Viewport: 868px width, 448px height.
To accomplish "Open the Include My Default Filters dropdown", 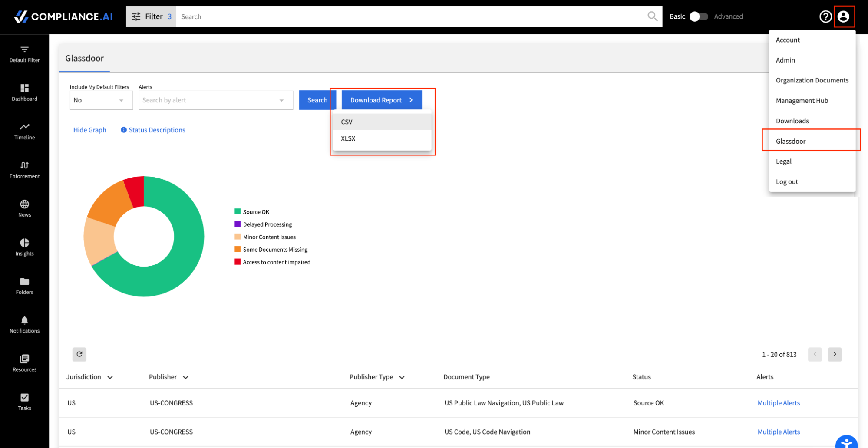I will 101,100.
